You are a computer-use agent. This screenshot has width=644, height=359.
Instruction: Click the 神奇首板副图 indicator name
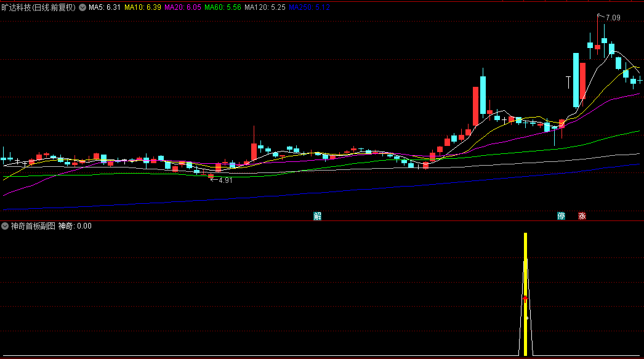pos(33,226)
